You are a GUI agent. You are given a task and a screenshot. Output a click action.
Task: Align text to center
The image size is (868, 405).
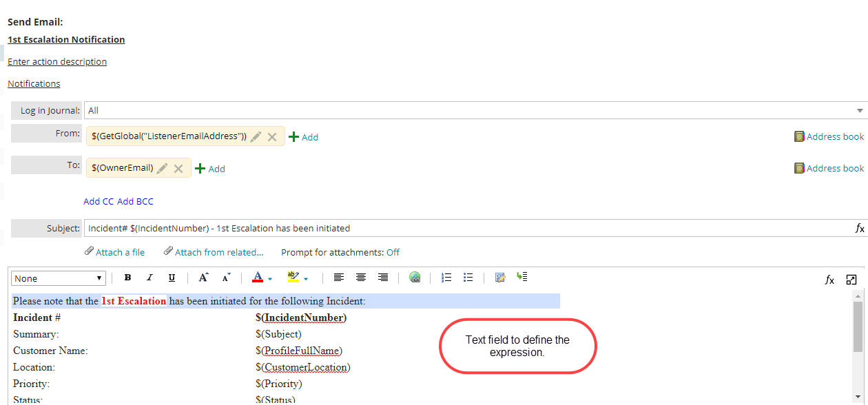click(361, 278)
